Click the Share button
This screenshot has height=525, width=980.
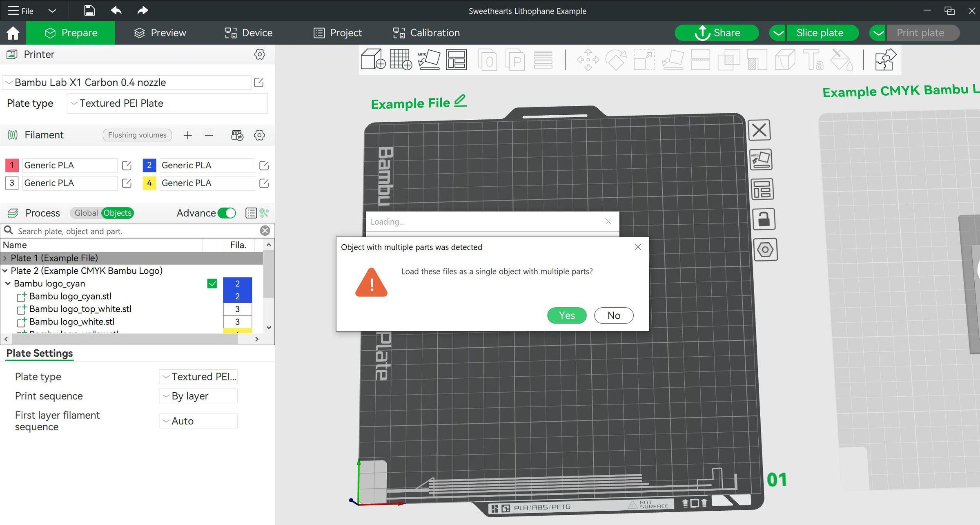click(717, 33)
